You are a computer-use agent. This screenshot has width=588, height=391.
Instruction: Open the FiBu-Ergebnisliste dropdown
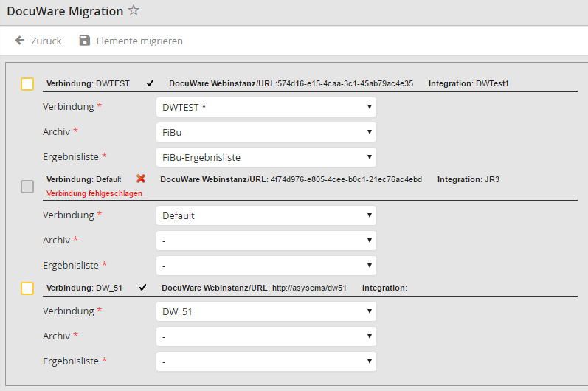(266, 157)
